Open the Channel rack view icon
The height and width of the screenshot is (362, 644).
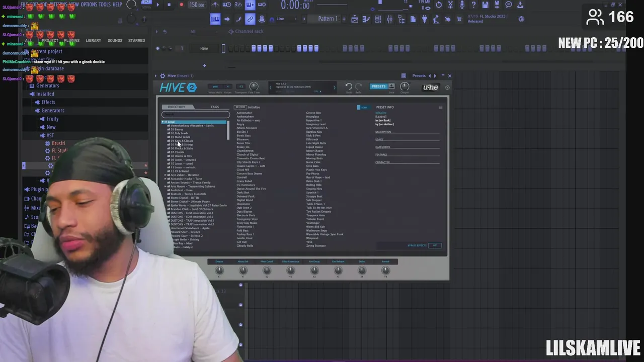click(x=378, y=19)
